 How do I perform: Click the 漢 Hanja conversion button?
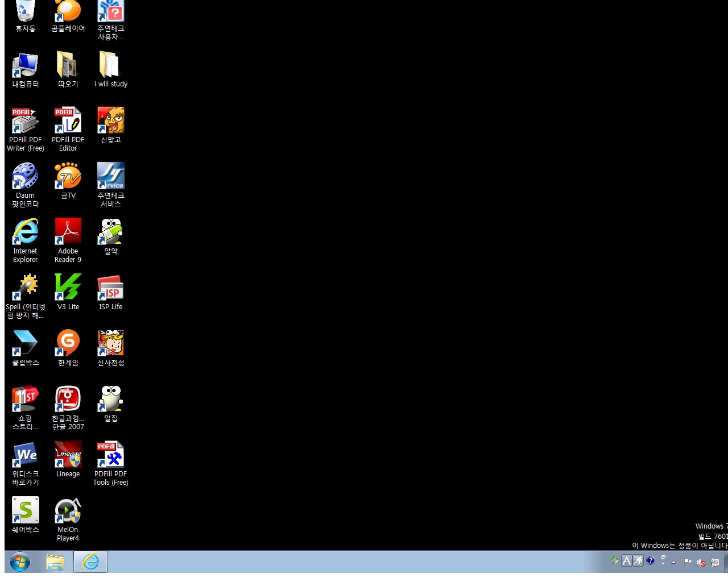pos(638,561)
